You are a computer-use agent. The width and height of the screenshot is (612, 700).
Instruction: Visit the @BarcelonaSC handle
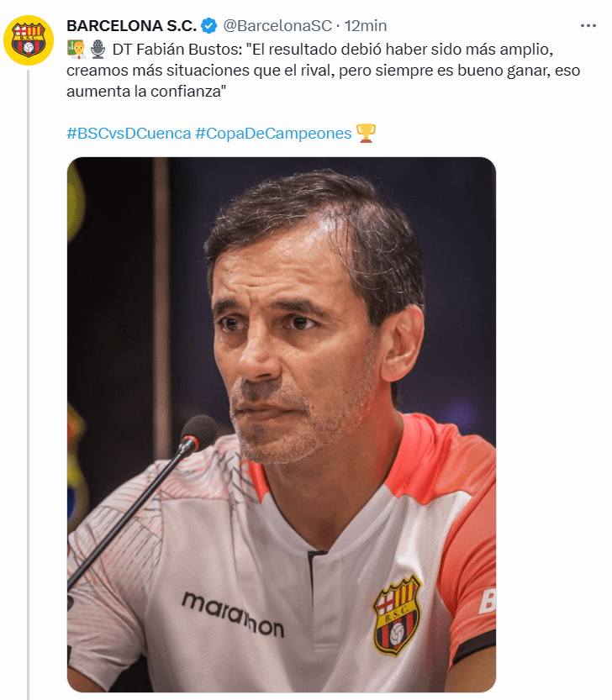point(277,26)
